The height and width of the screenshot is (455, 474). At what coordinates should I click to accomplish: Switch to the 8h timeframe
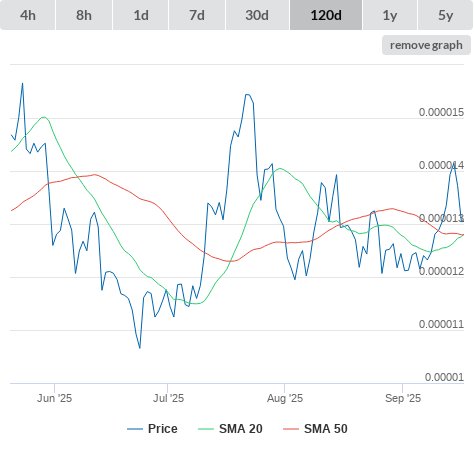click(84, 15)
